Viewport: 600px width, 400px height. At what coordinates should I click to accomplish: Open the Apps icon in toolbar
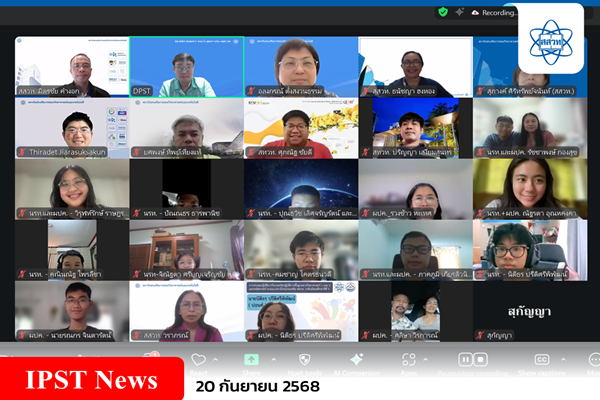click(411, 359)
